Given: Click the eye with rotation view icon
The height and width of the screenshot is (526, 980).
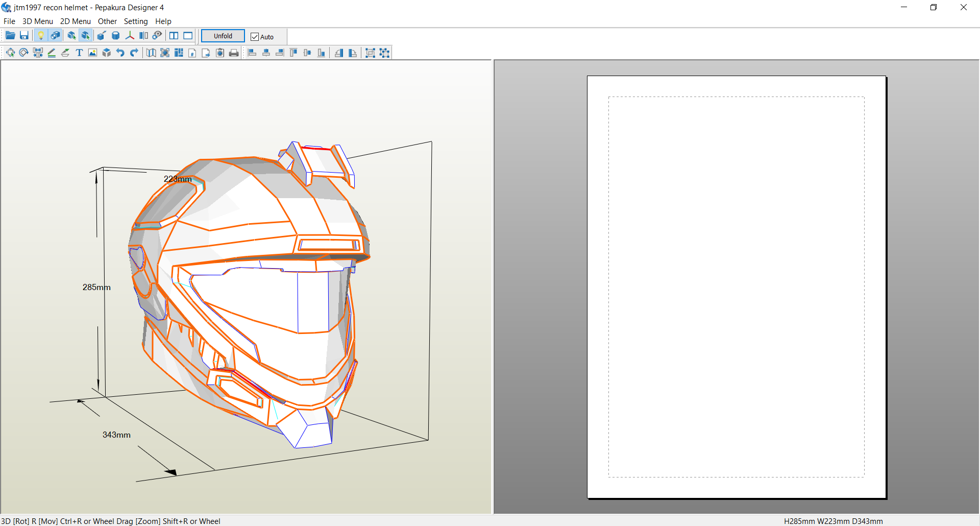Looking at the screenshot, I should 157,36.
